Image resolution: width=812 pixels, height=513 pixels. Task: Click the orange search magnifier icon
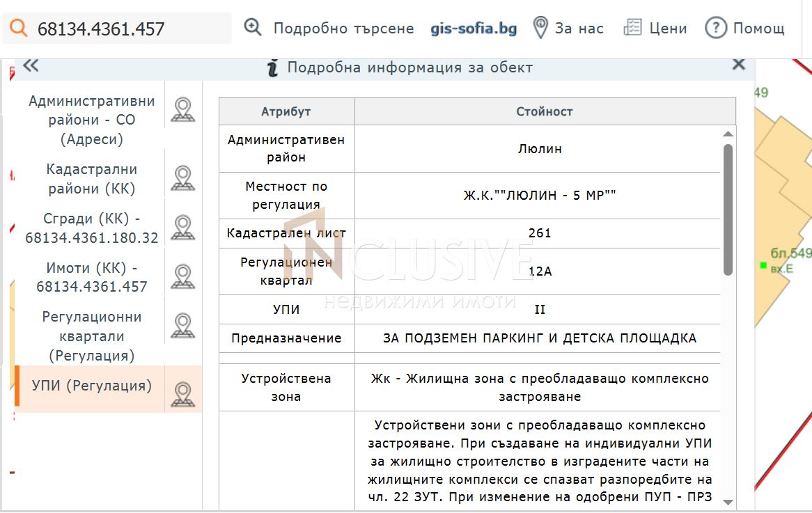[x=19, y=27]
